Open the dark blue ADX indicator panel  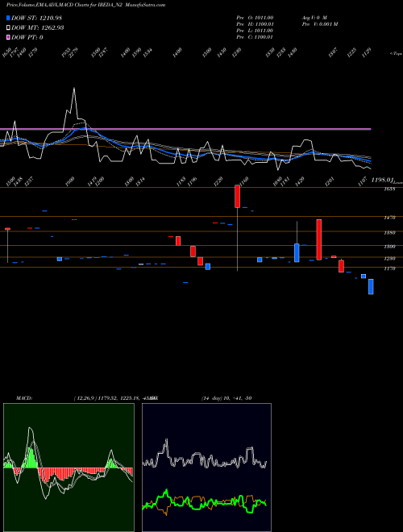[206, 468]
